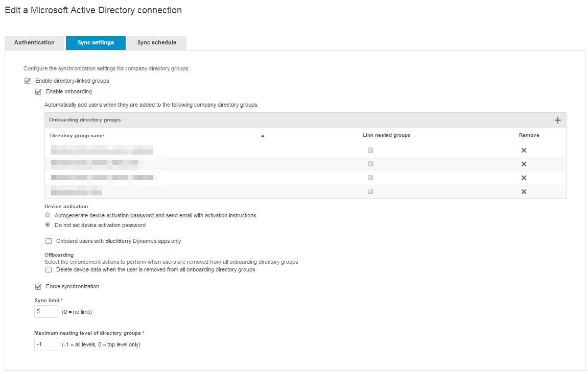Click the Sync limit input field
The width and height of the screenshot is (588, 374).
pos(46,312)
